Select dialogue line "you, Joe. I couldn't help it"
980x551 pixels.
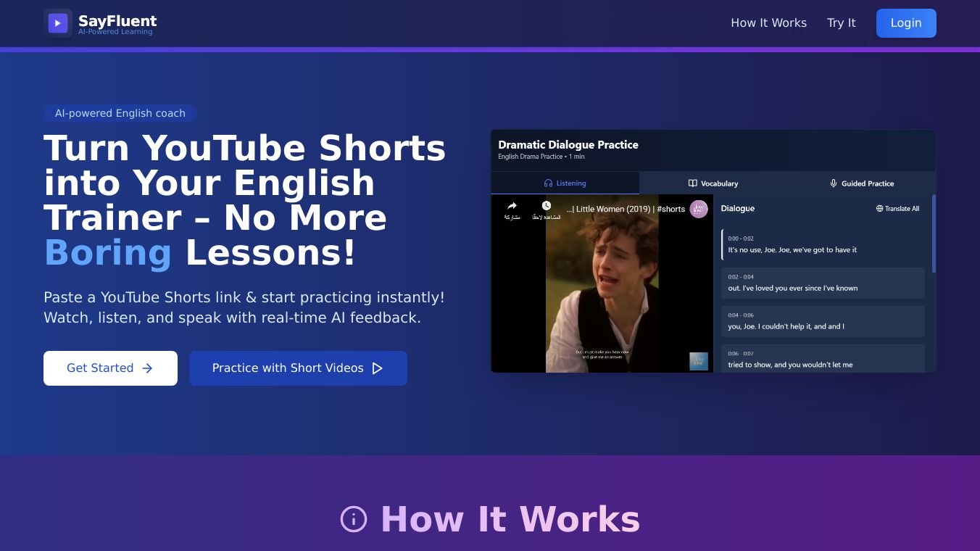[823, 322]
